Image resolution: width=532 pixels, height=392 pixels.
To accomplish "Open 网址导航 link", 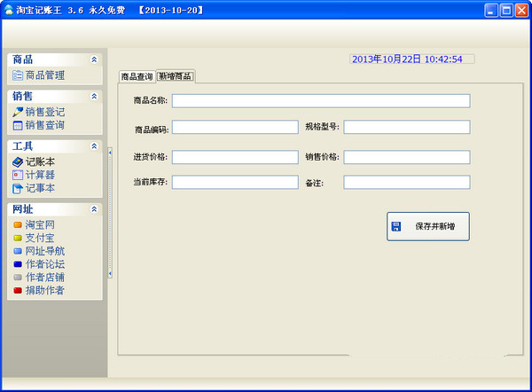I will [45, 251].
